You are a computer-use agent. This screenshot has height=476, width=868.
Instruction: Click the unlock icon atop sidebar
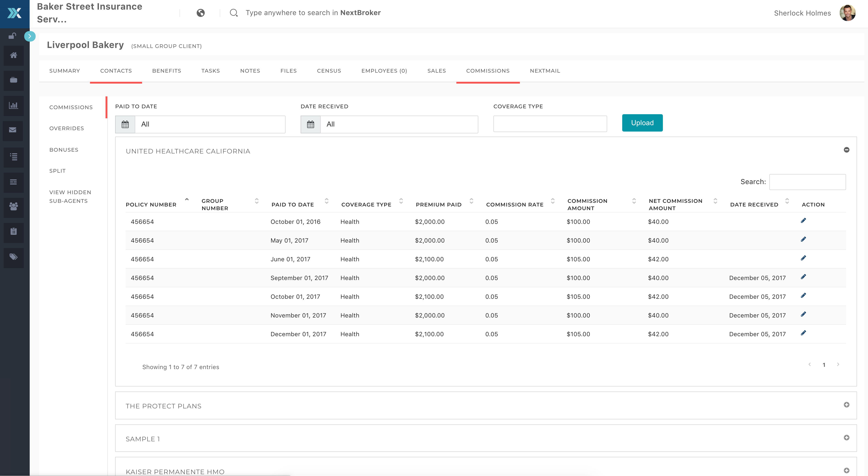pos(13,36)
